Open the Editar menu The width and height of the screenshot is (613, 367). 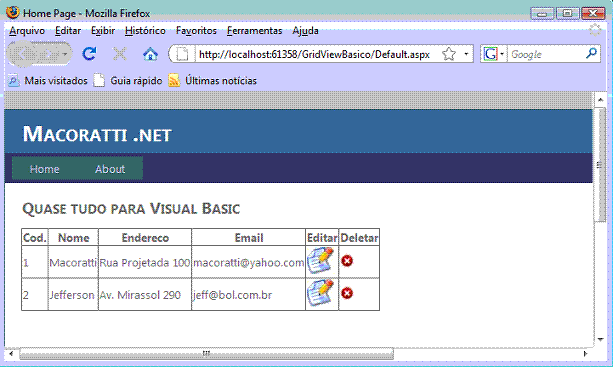[68, 30]
